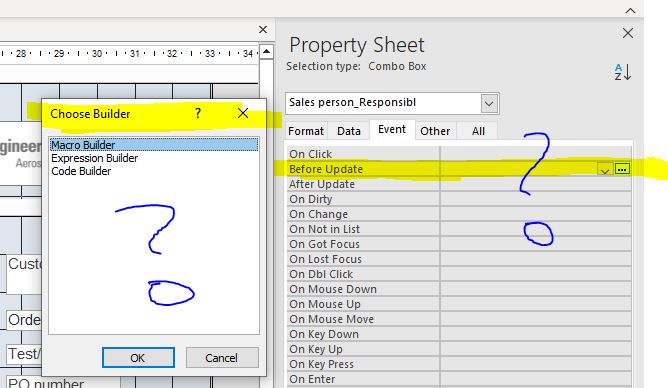Select the On Not in List label
Image resolution: width=668 pixels, height=388 pixels.
pos(324,229)
